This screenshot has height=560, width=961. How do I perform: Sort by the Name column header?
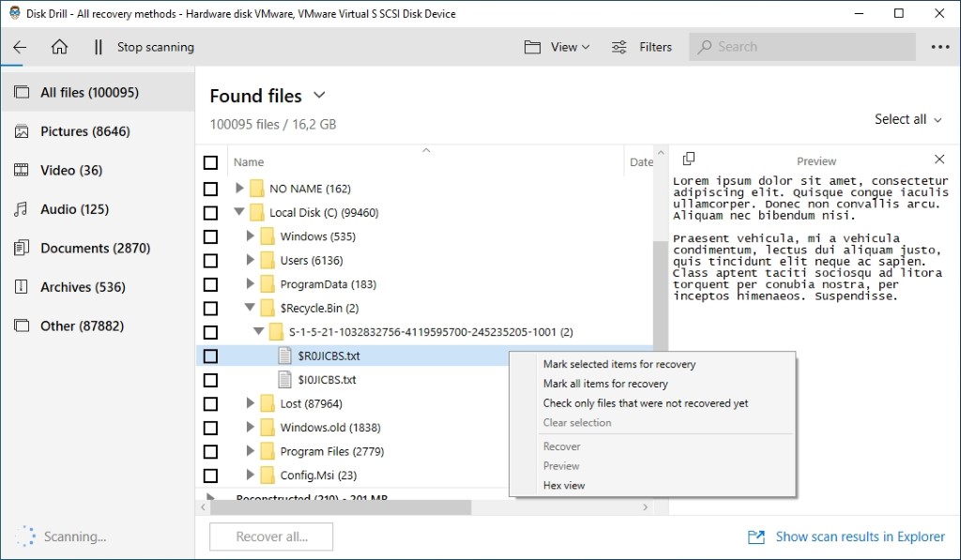coord(249,162)
